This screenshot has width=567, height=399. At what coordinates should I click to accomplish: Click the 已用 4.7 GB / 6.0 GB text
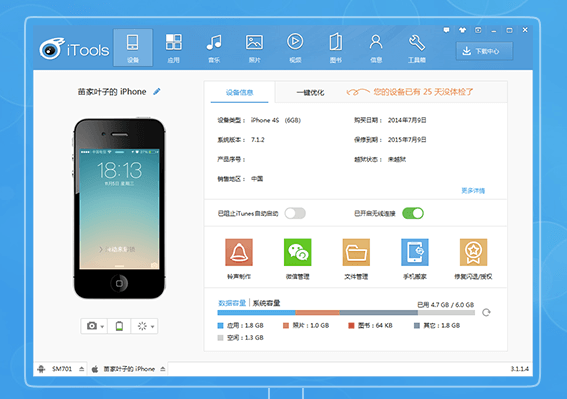click(446, 305)
